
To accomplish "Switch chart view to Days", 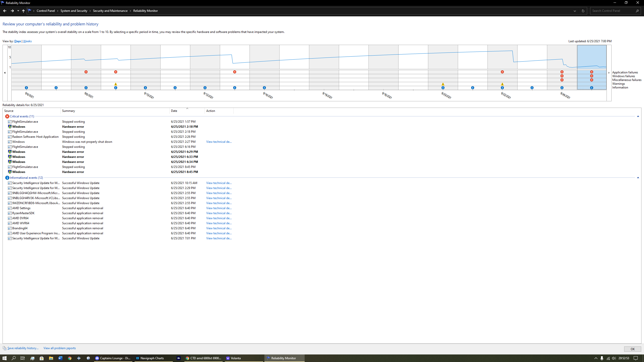I will click(18, 41).
